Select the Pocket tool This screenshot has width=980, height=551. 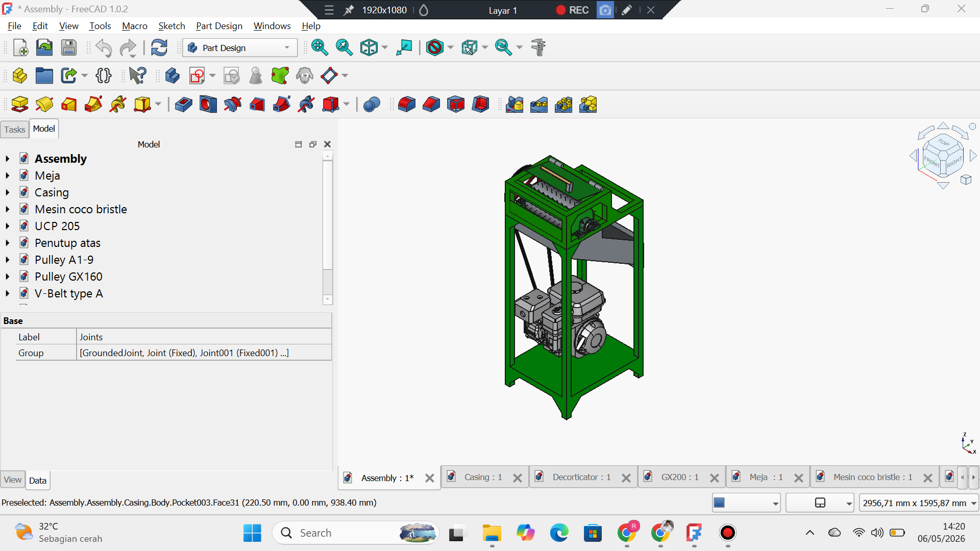(x=183, y=105)
